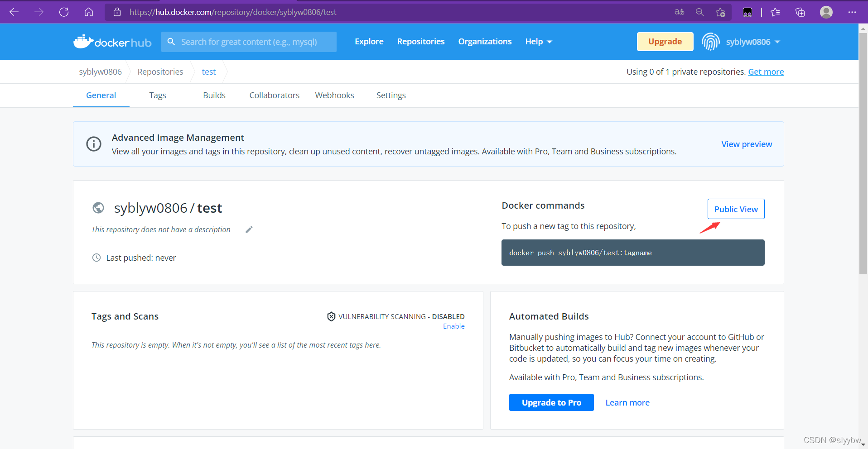Open the favorites list icon
Image resolution: width=868 pixels, height=449 pixels.
(775, 12)
